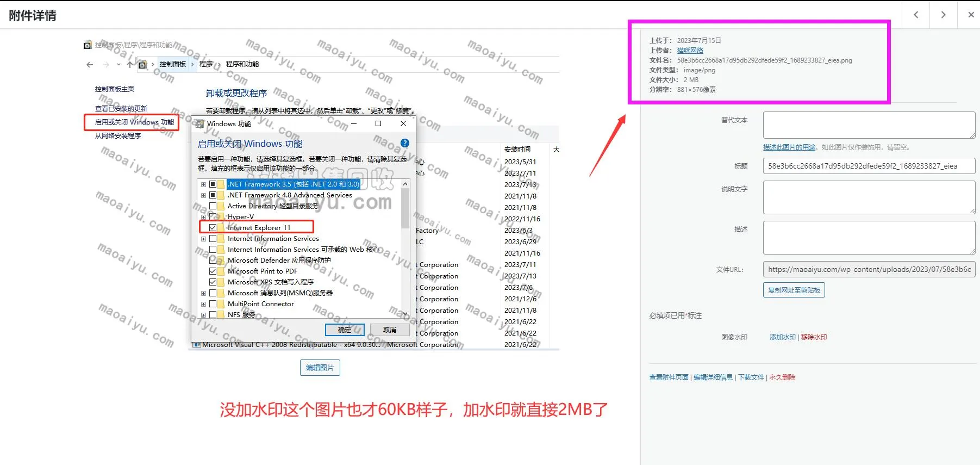This screenshot has height=465, width=980.
Task: Click the scroll-up arrow of the features list
Action: [405, 184]
